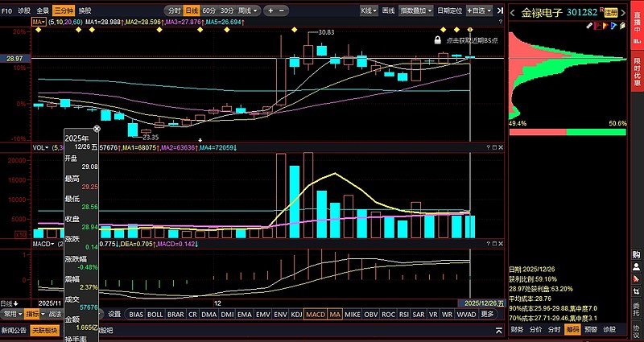Click the 限时优惠 promotion badge
The width and height of the screenshot is (644, 342).
pos(637,73)
